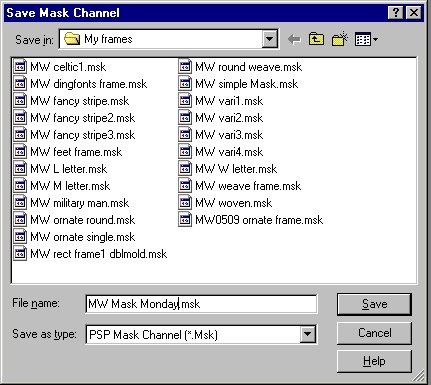
Task: Go back to the previous folder
Action: (x=294, y=40)
